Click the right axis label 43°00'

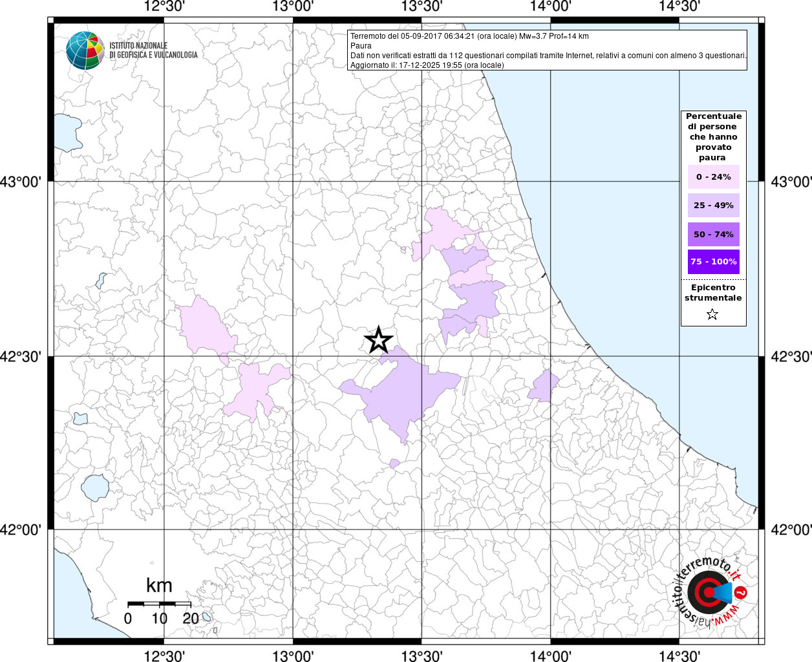[791, 182]
